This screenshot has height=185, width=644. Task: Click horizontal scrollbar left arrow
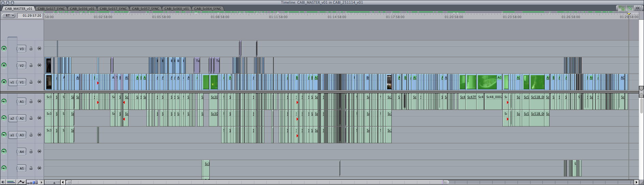click(x=63, y=182)
